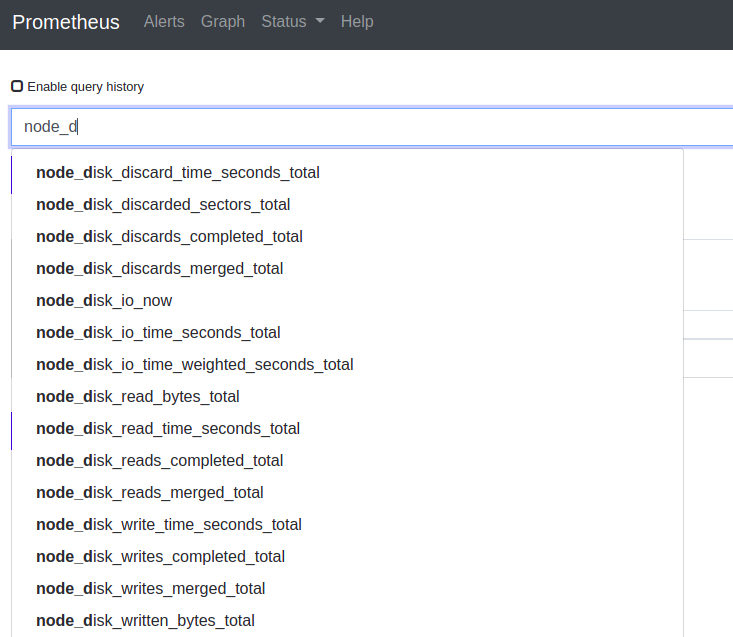Choose node_disk_write_time_seconds_total suggestion
733x637 pixels.
(x=169, y=525)
